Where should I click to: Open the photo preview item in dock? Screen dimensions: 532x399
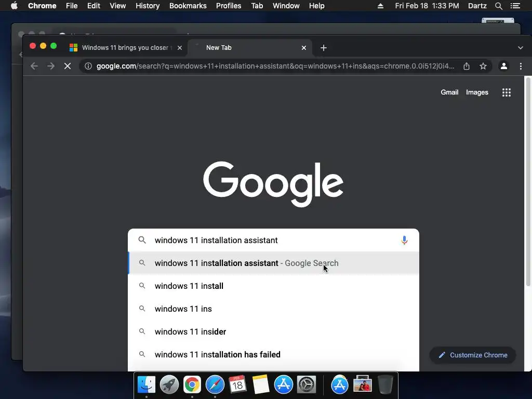[x=362, y=385]
